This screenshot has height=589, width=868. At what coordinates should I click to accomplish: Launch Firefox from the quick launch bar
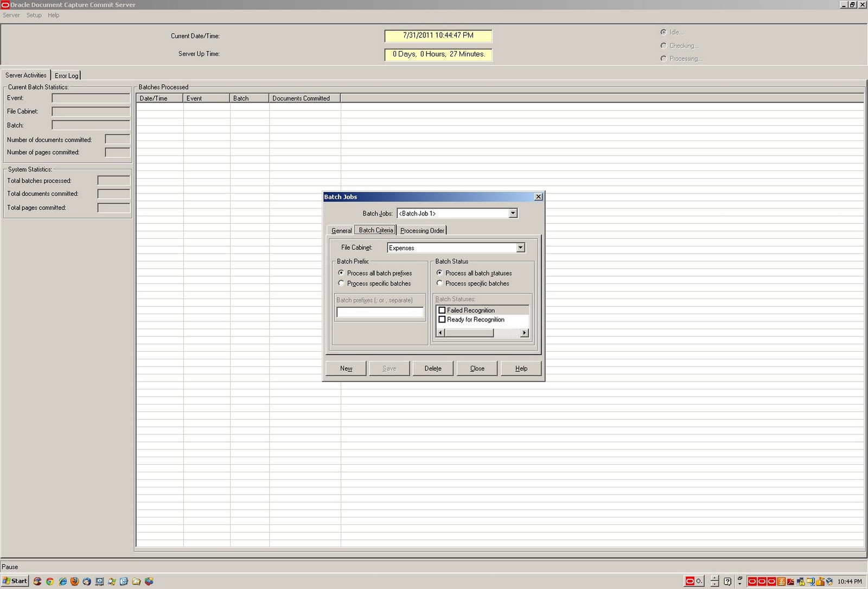coord(75,581)
